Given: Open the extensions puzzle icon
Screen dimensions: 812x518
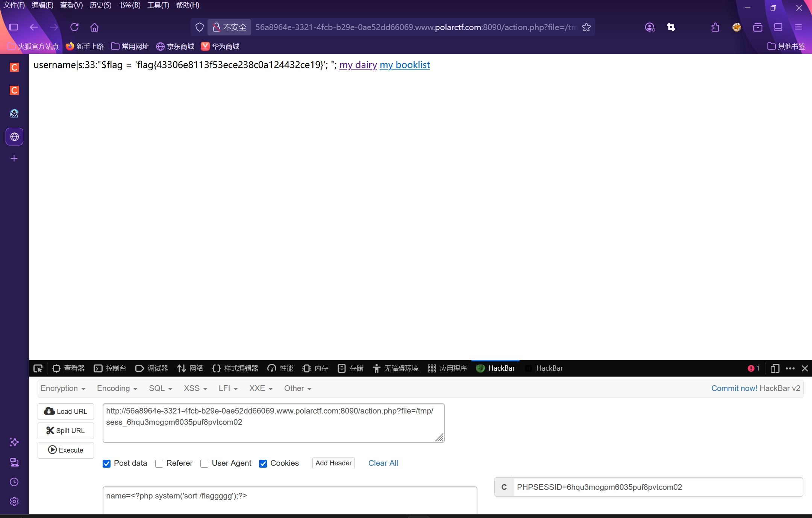Looking at the screenshot, I should [x=715, y=27].
